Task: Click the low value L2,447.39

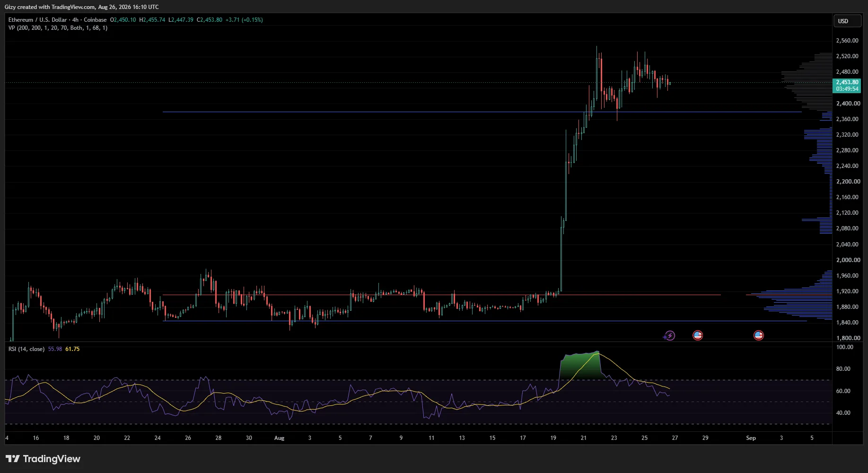Action: tap(181, 20)
